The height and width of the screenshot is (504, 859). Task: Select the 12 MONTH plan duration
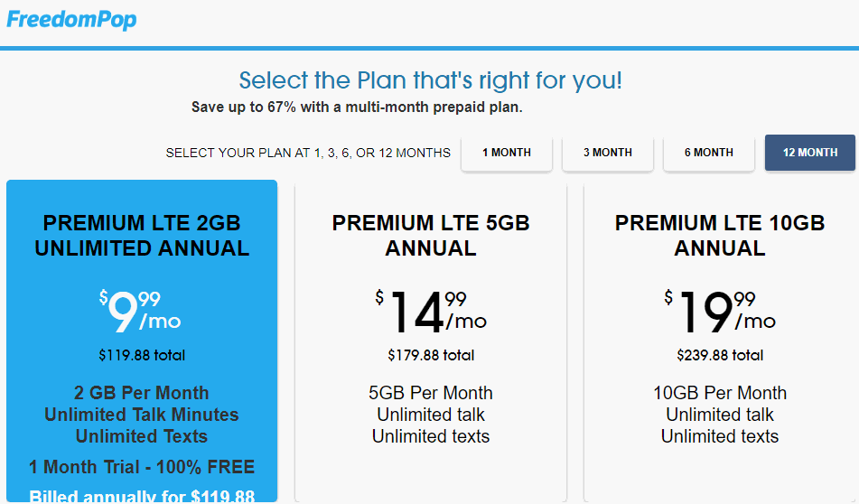[x=810, y=153]
